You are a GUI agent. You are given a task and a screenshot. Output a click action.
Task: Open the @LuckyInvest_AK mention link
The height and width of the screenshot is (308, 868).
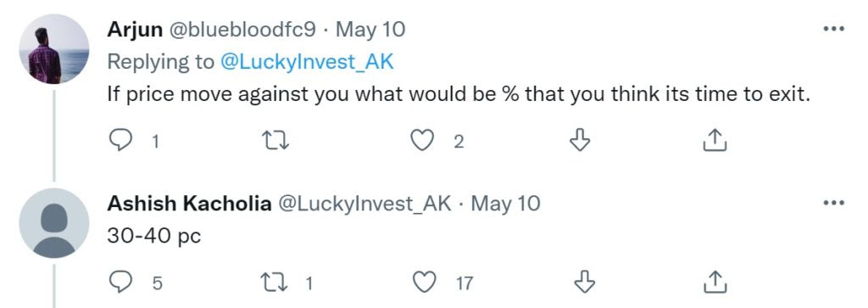[x=307, y=61]
